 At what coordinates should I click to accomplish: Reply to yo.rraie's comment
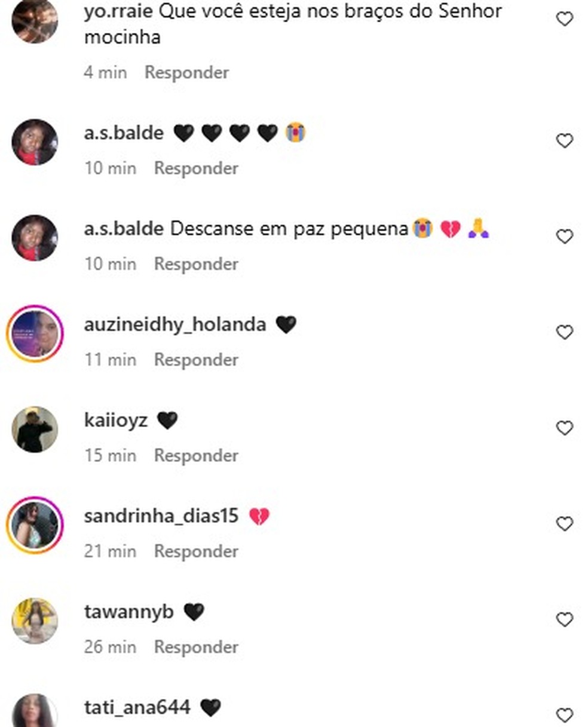tap(186, 72)
